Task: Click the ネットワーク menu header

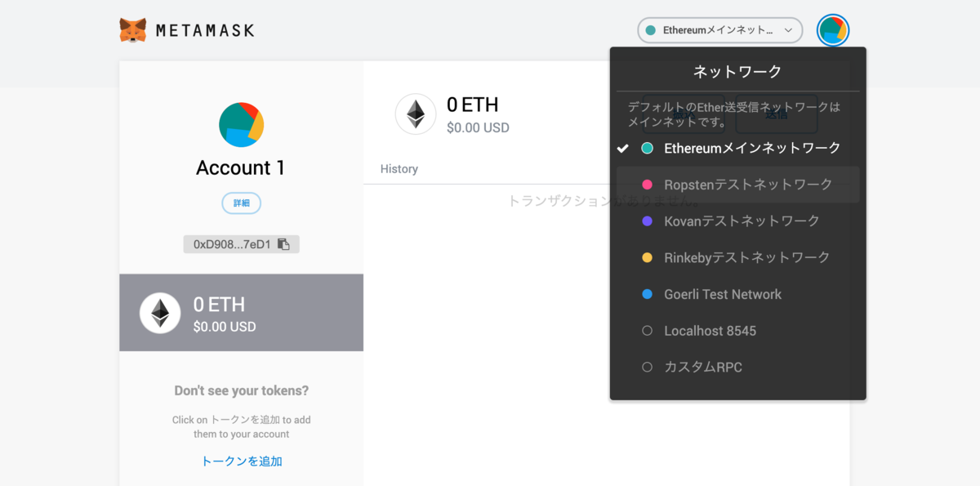Action: point(737,71)
